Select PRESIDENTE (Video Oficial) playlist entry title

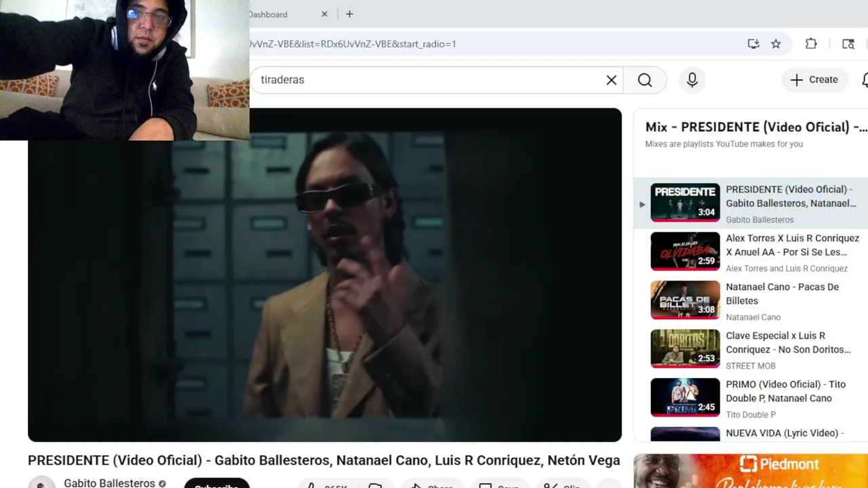pyautogui.click(x=791, y=196)
